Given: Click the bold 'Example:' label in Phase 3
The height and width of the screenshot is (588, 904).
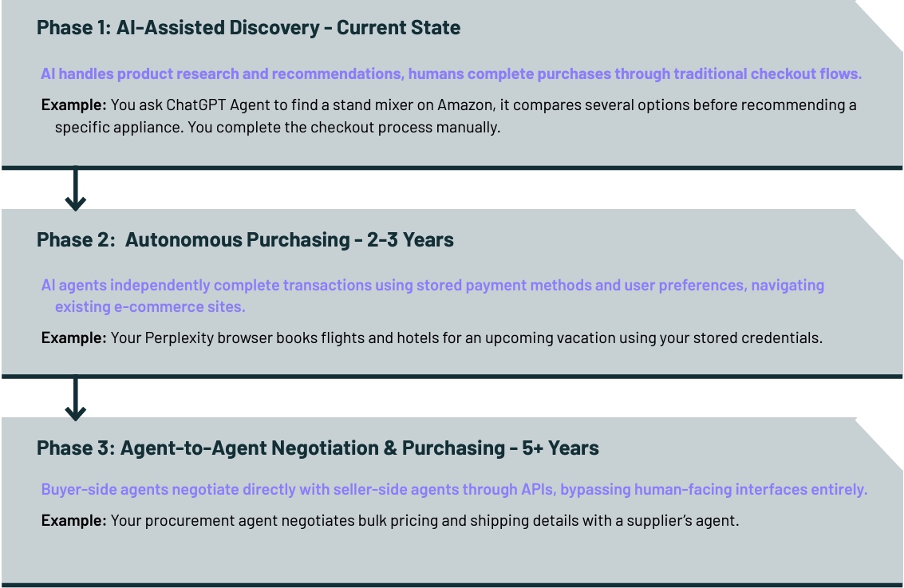Looking at the screenshot, I should (73, 521).
